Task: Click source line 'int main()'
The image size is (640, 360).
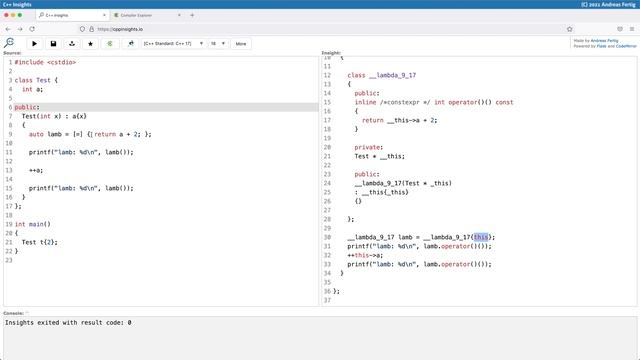Action: coord(33,224)
